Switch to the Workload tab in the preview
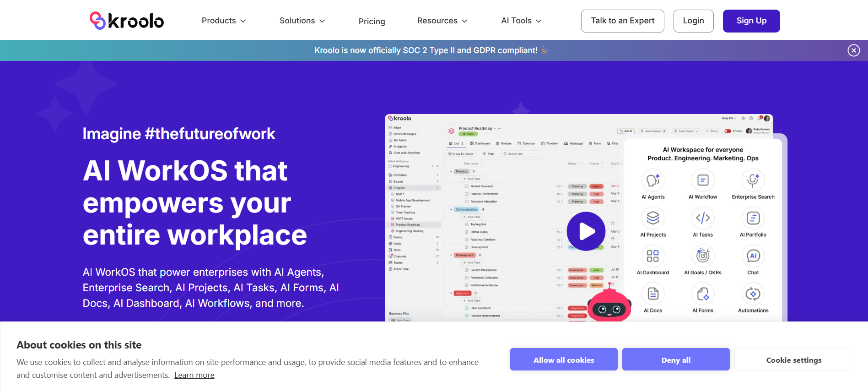 click(573, 143)
